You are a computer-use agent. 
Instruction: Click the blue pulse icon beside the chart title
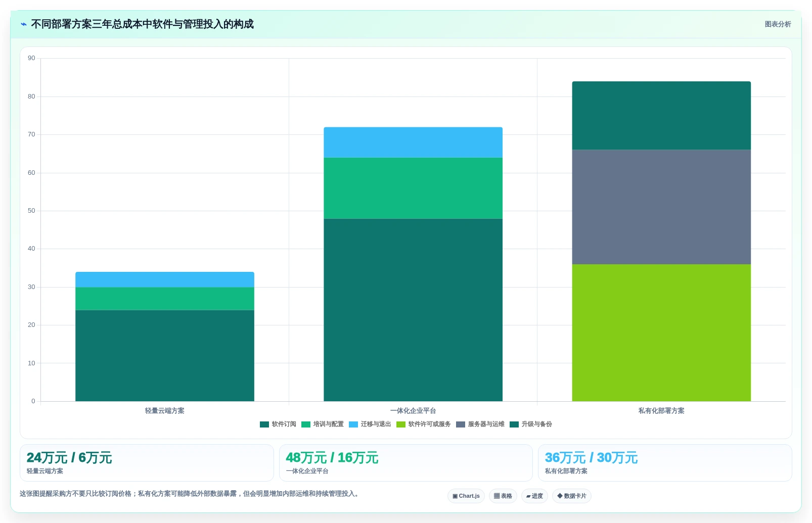tap(24, 24)
